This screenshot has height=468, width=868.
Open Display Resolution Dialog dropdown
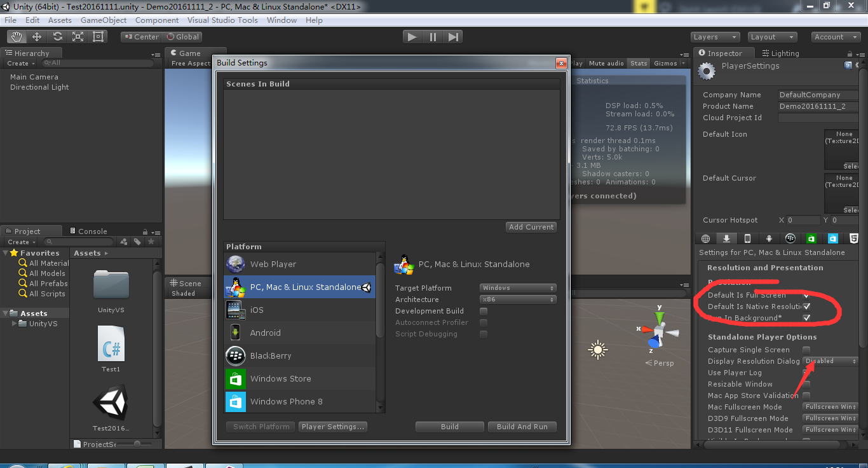coord(831,361)
